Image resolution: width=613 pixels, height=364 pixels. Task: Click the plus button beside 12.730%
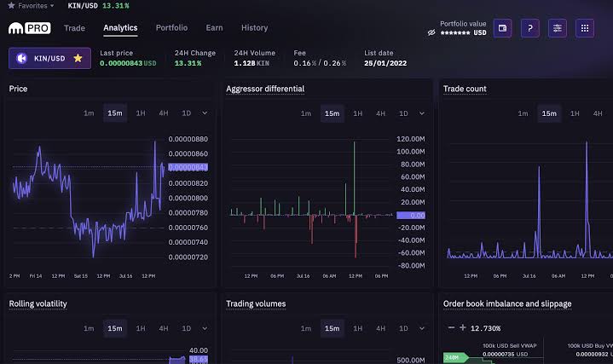point(463,327)
